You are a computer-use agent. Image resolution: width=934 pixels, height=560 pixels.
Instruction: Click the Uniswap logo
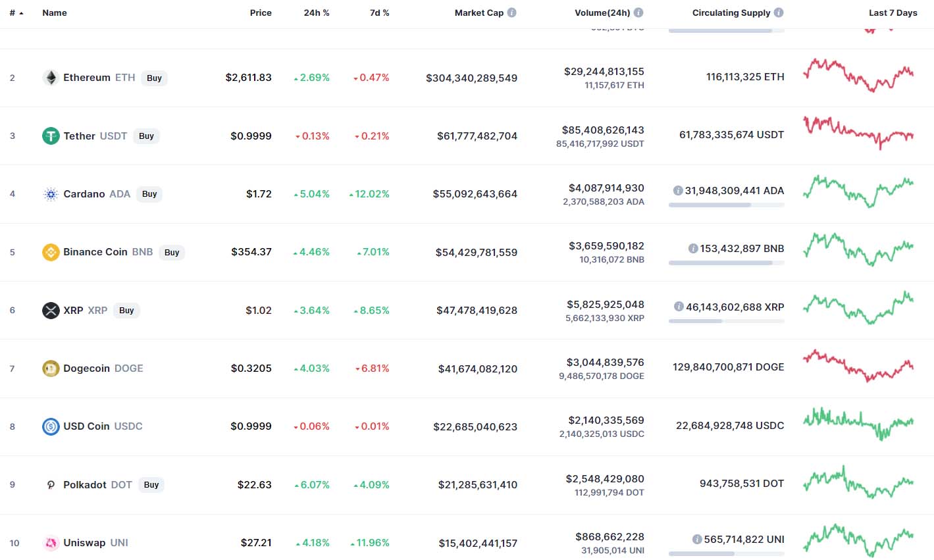point(51,542)
